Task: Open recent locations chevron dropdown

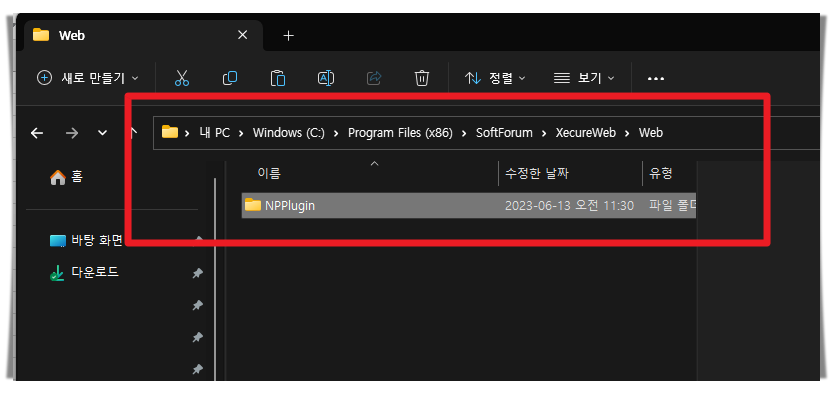Action: coord(103,133)
